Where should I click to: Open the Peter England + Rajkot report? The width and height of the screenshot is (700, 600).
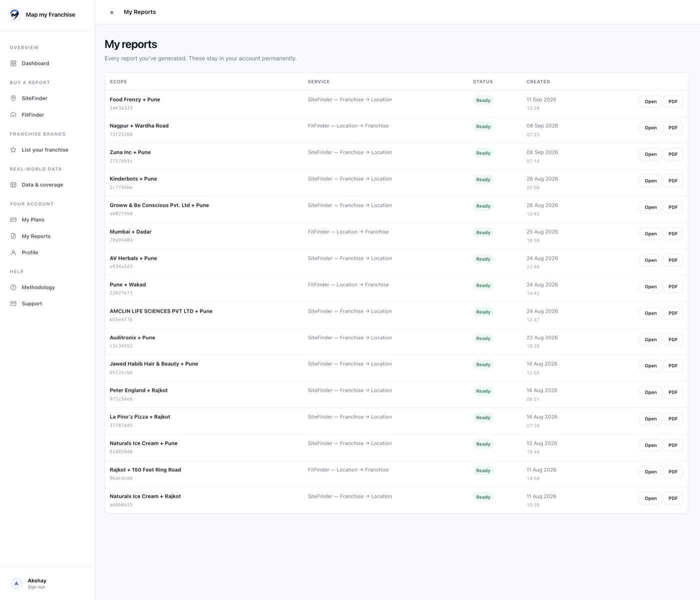(650, 392)
